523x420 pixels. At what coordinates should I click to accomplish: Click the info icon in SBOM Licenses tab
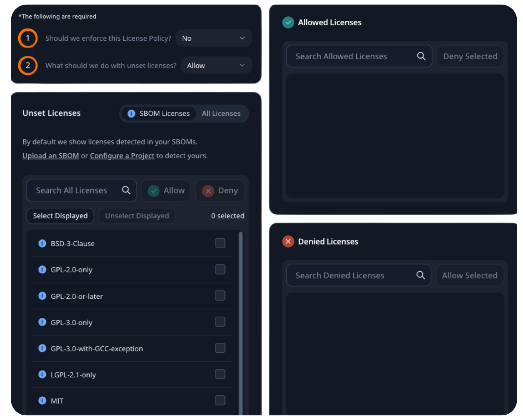pos(131,113)
